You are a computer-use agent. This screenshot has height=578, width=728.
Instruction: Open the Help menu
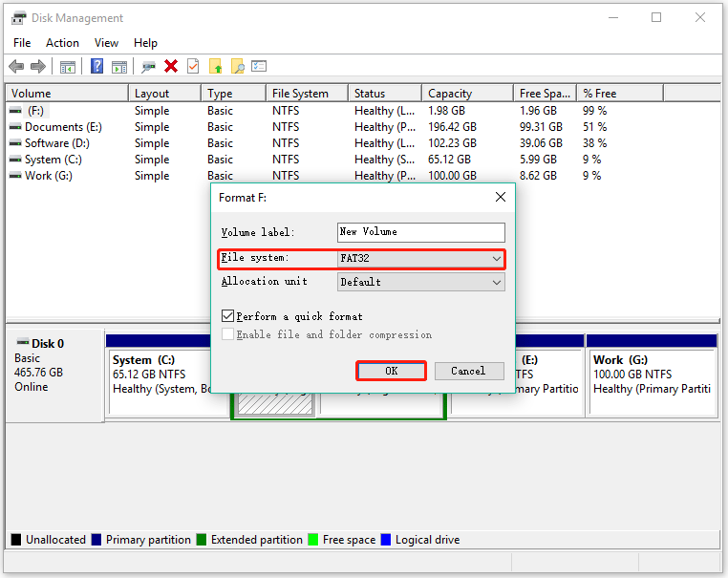145,43
